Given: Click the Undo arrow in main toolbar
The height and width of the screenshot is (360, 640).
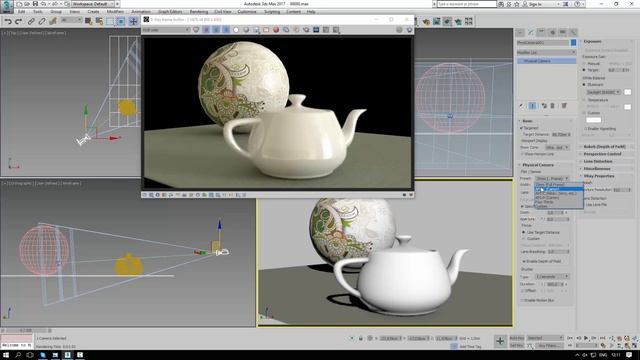Looking at the screenshot, I should point(8,21).
